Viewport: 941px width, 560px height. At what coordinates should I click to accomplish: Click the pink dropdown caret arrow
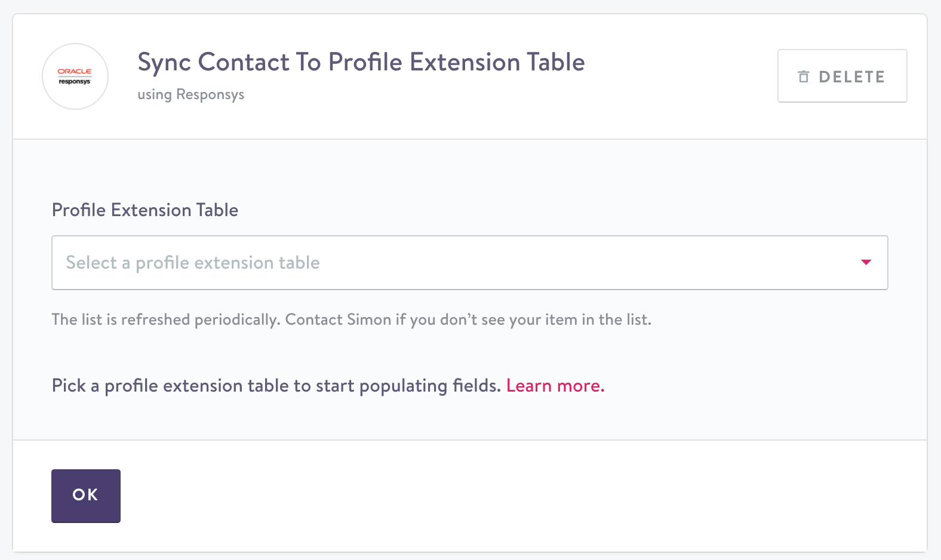(866, 262)
